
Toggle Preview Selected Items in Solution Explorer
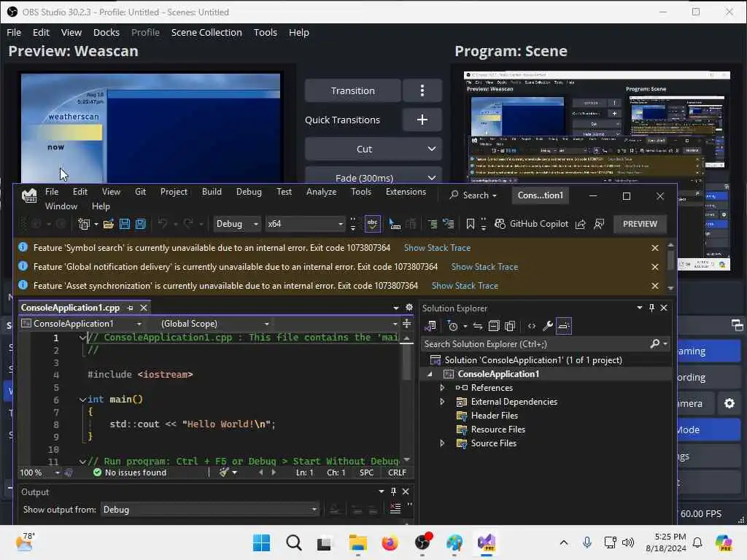coord(564,326)
